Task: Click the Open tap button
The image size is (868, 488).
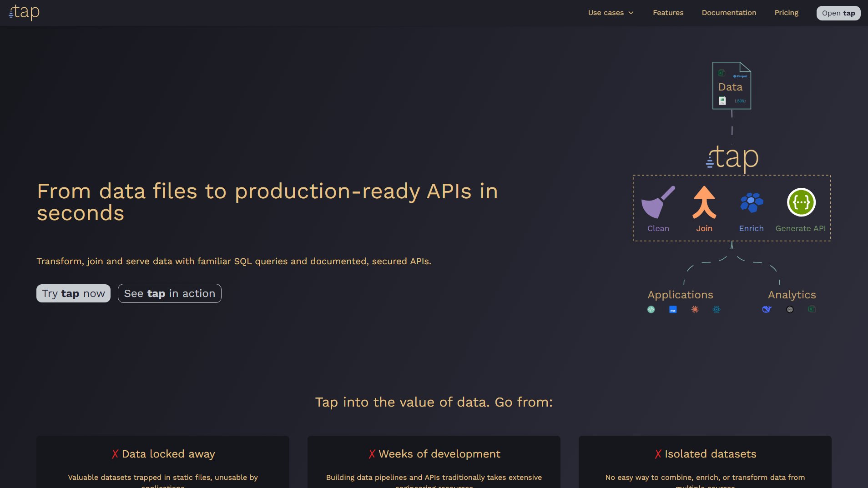Action: coord(838,13)
